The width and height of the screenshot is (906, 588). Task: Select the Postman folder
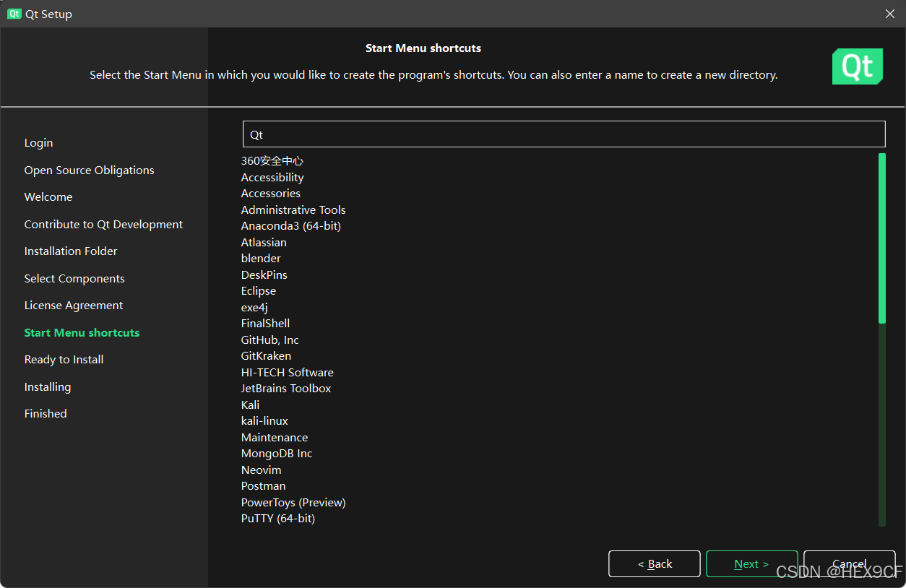pos(263,486)
